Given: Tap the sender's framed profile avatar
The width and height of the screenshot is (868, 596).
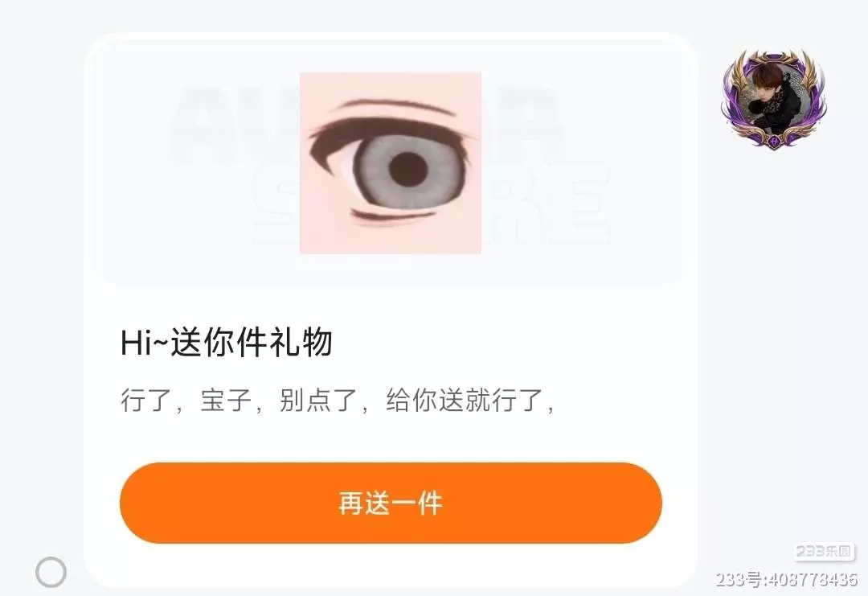Looking at the screenshot, I should coord(774,98).
